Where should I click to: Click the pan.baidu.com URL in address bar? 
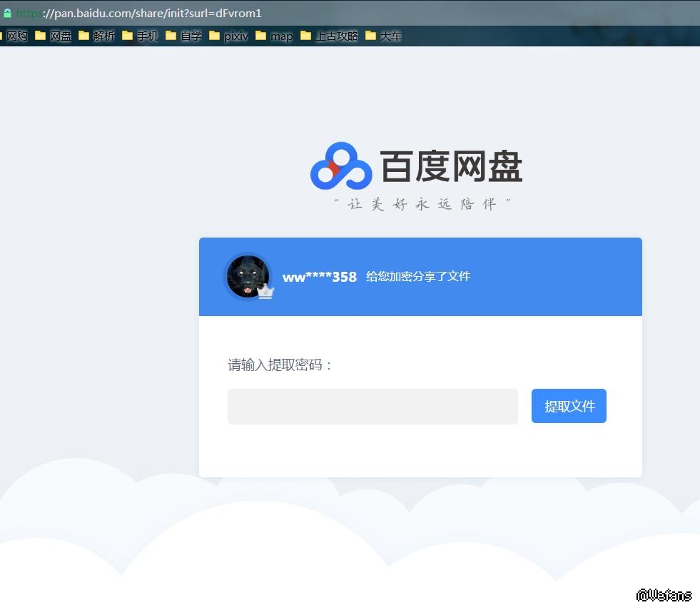(x=139, y=13)
